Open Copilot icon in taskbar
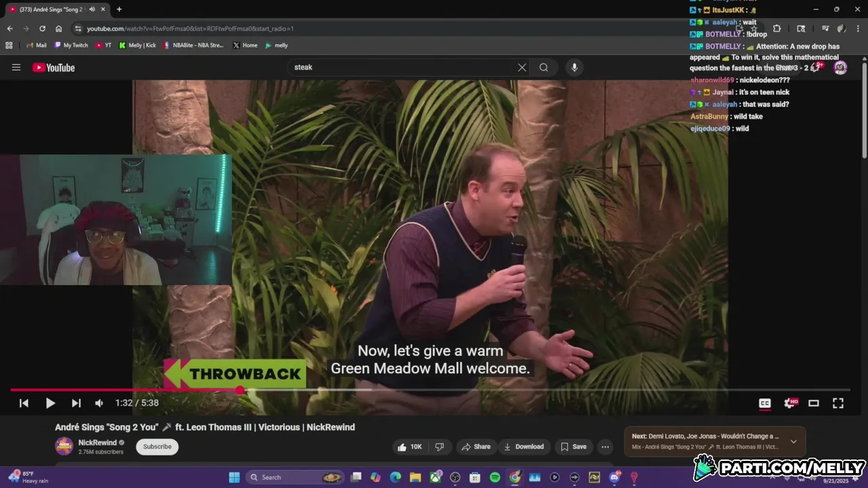This screenshot has width=868, height=488. tap(376, 477)
